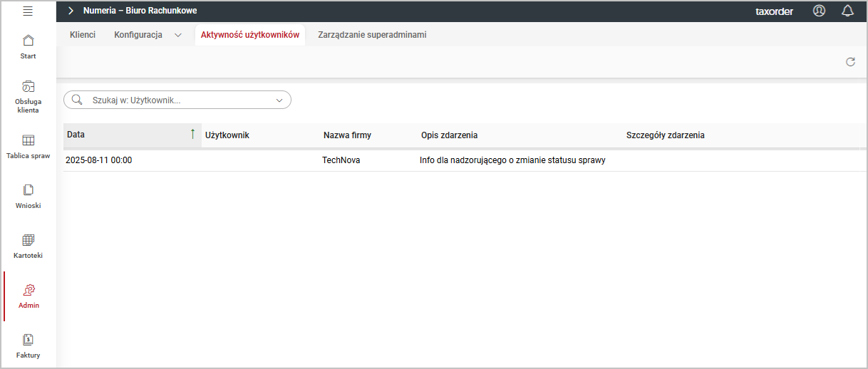Show notifications bell
Viewport: 868px width, 369px height.
tap(847, 11)
